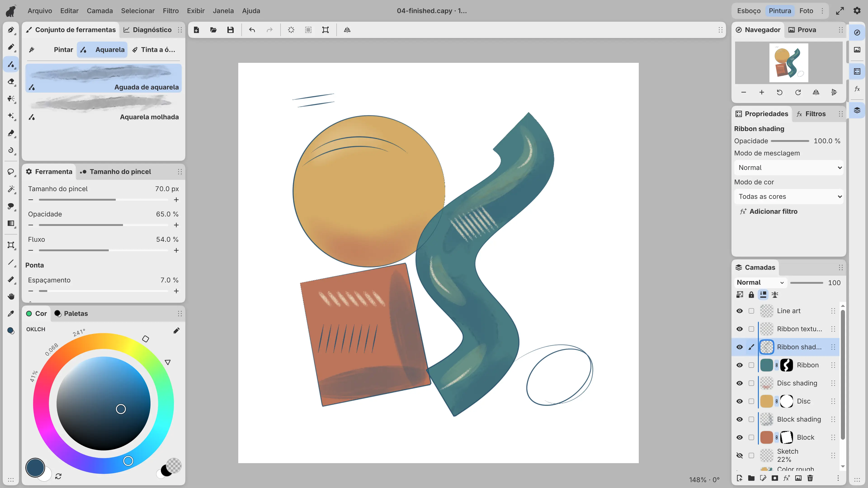Select the eyedropper tool

click(x=11, y=314)
